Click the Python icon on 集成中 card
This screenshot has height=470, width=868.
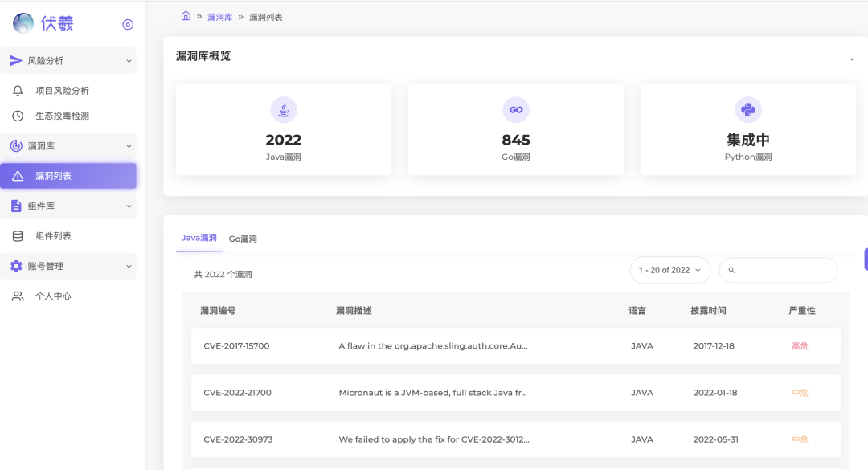click(747, 109)
